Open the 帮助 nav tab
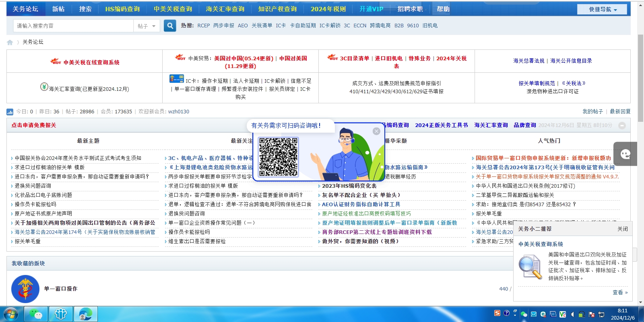The height and width of the screenshot is (322, 644). tap(443, 9)
